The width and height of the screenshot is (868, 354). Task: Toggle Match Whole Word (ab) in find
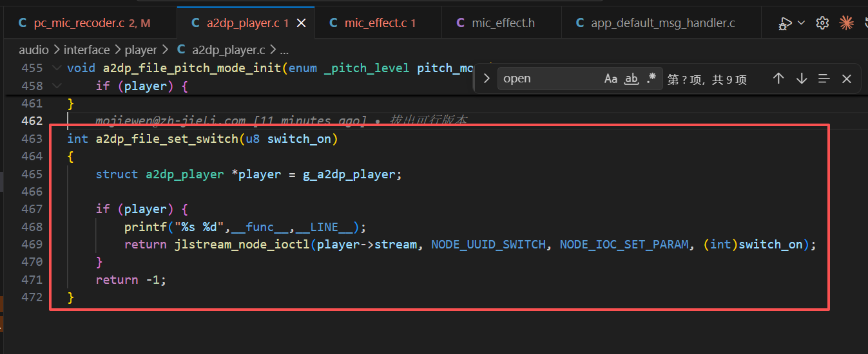[632, 79]
